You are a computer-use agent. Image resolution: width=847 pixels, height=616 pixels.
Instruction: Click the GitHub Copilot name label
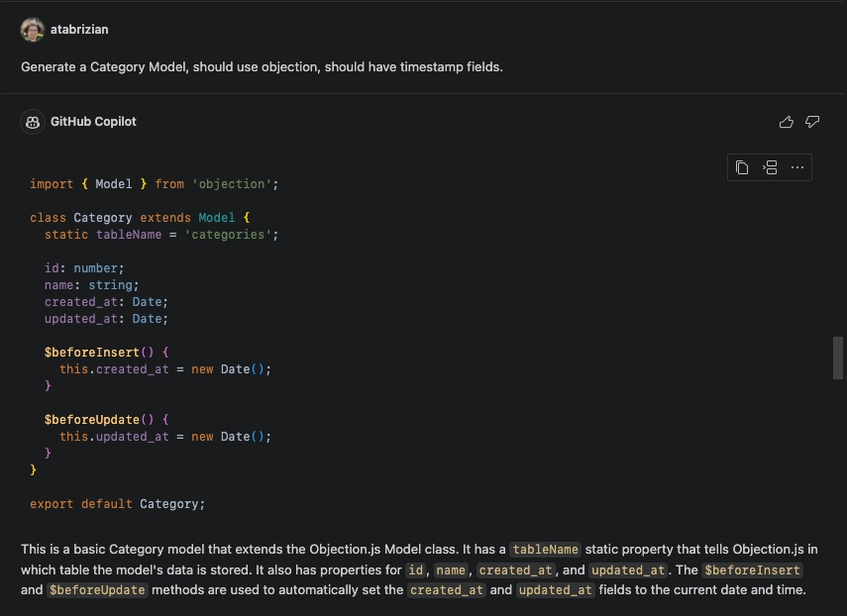[x=93, y=122]
